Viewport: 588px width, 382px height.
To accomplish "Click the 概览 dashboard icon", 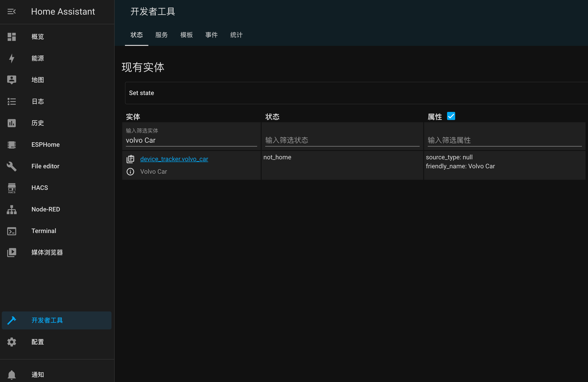I will [x=11, y=37].
